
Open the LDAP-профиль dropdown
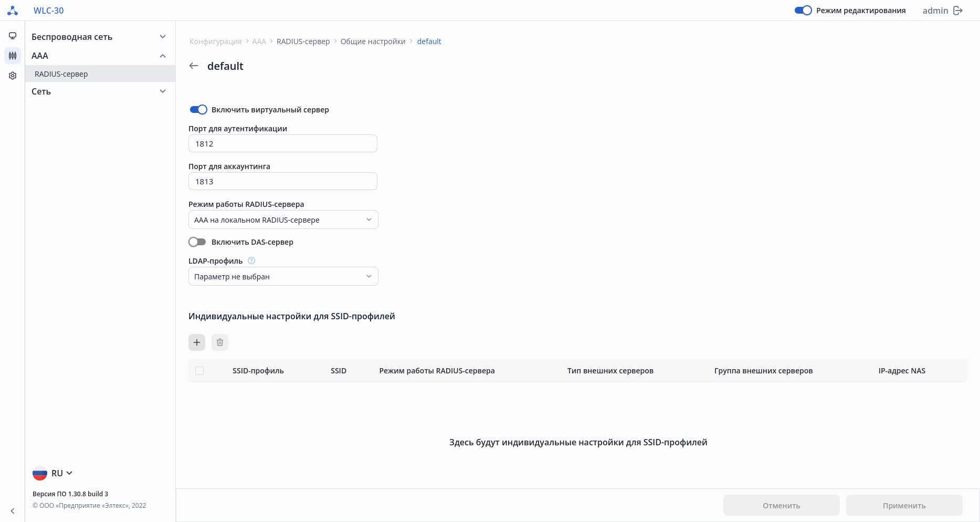(x=283, y=277)
